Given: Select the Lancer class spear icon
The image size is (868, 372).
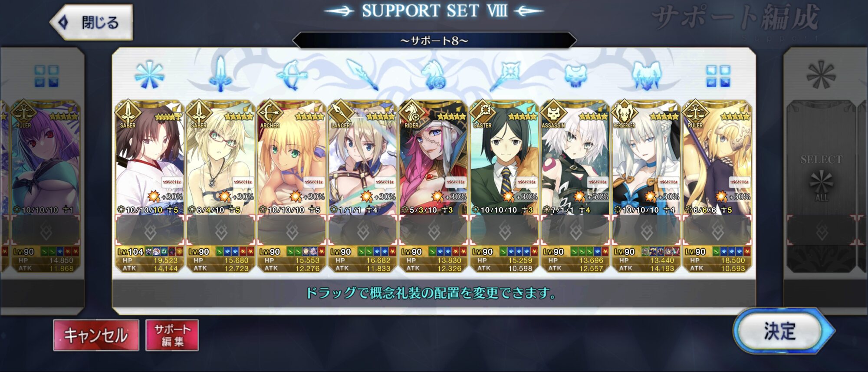Looking at the screenshot, I should click(363, 75).
